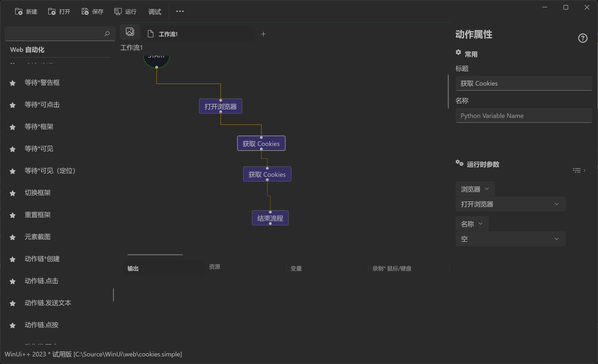Click the image icon beside the workflow tab
Image resolution: width=598 pixels, height=364 pixels.
click(x=130, y=32)
